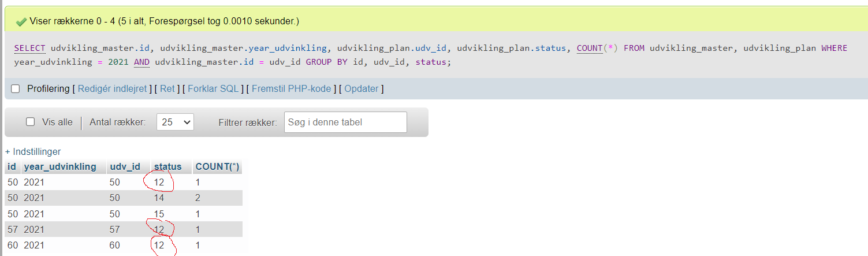Click the AND keyword in the query
The width and height of the screenshot is (868, 256).
coord(141,62)
